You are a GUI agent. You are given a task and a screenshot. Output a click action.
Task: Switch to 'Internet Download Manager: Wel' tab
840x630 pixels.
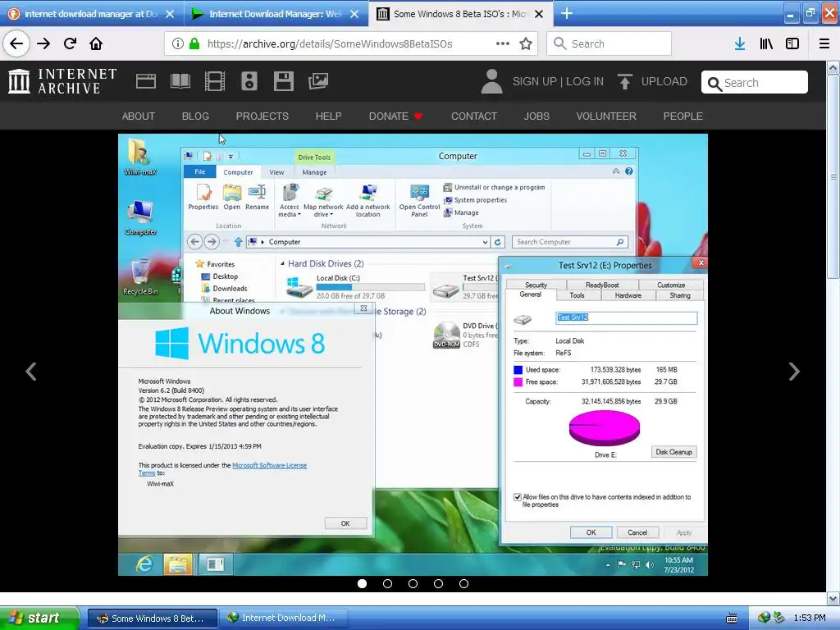276,14
